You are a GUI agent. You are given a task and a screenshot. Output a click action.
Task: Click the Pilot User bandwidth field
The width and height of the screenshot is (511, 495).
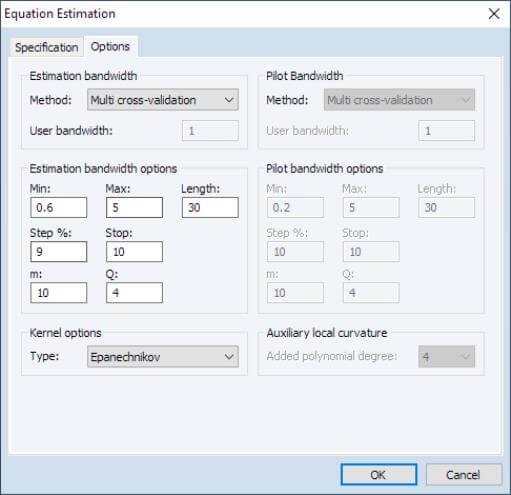click(x=447, y=131)
